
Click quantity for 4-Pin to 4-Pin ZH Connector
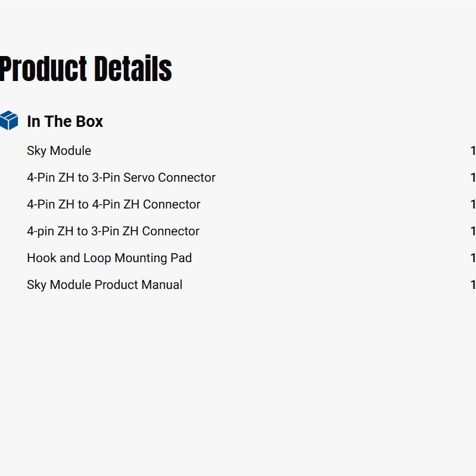[x=473, y=204]
